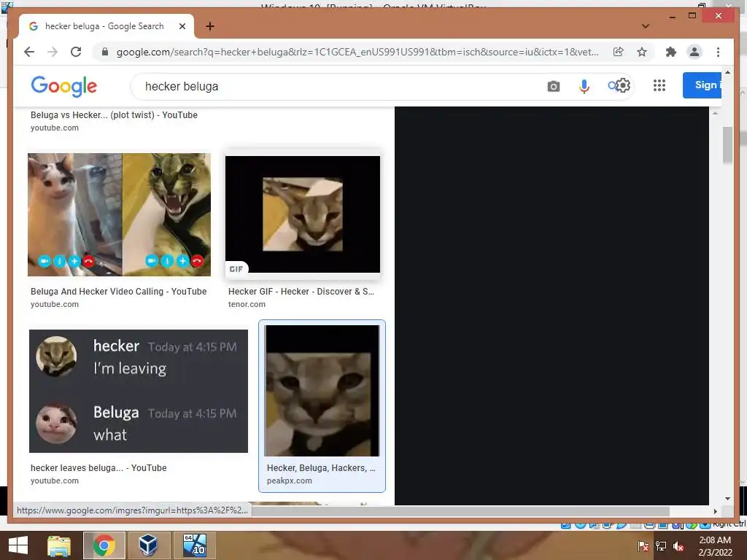
Task: Click the horizontal scrollbar right arrow
Action: tap(715, 511)
